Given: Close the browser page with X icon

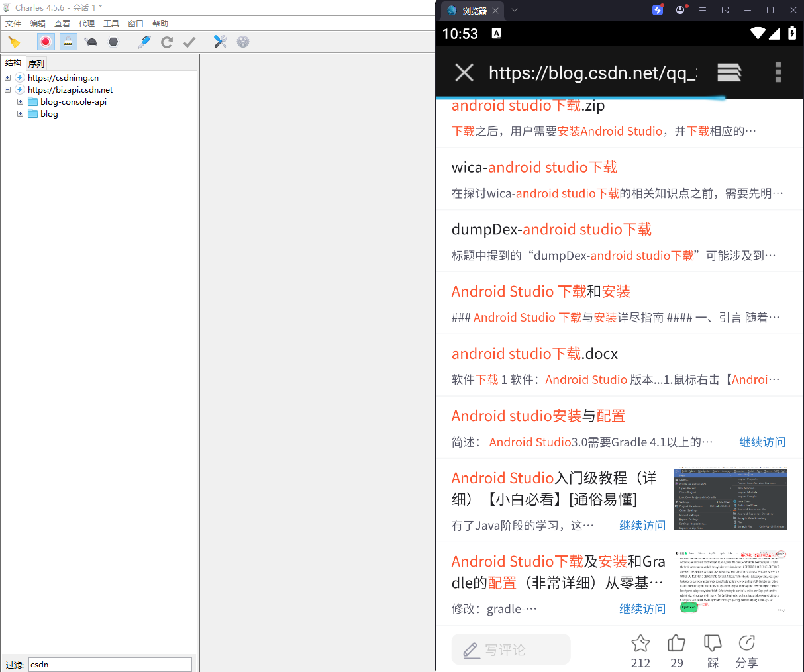Looking at the screenshot, I should (x=464, y=72).
